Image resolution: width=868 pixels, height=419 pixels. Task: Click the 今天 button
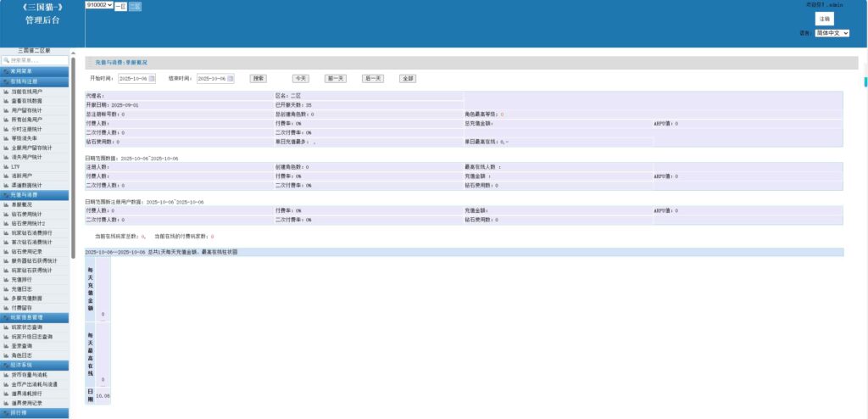pos(299,78)
